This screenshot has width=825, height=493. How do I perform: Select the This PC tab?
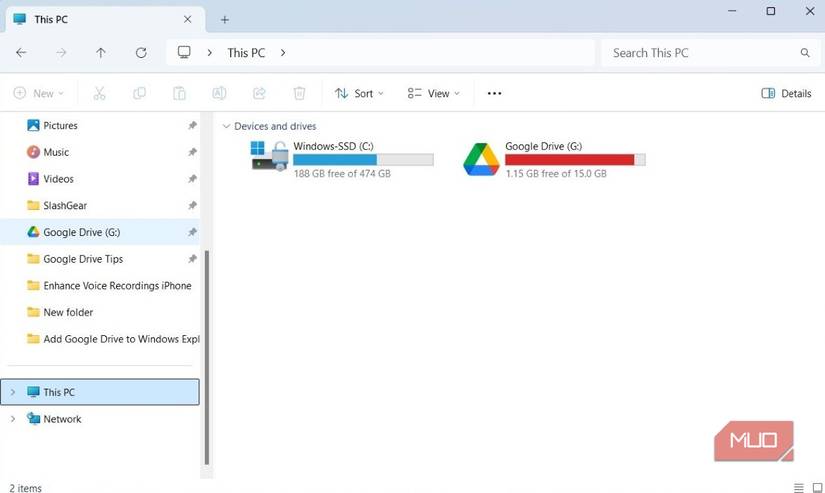click(x=105, y=19)
